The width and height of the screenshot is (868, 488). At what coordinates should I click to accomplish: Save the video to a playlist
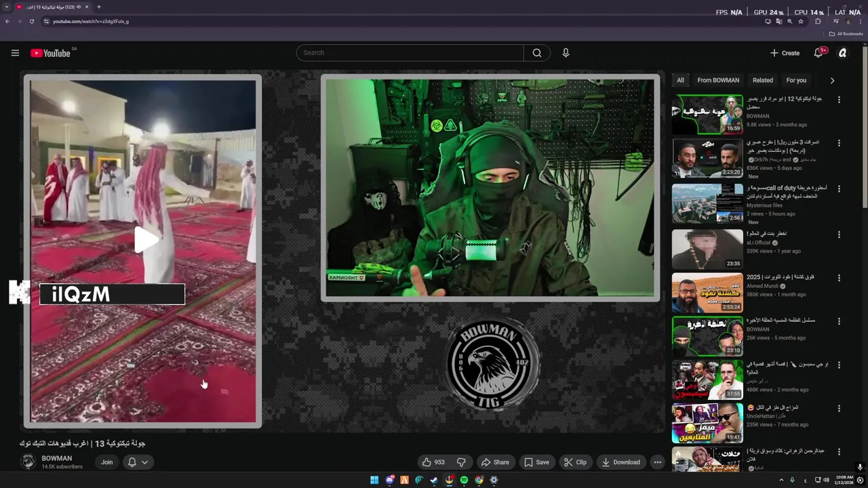pyautogui.click(x=536, y=462)
